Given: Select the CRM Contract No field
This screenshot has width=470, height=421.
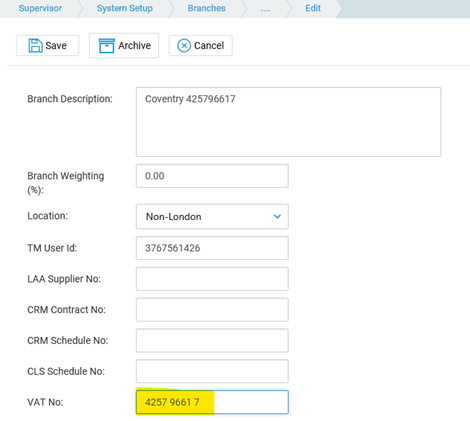Looking at the screenshot, I should click(x=212, y=310).
